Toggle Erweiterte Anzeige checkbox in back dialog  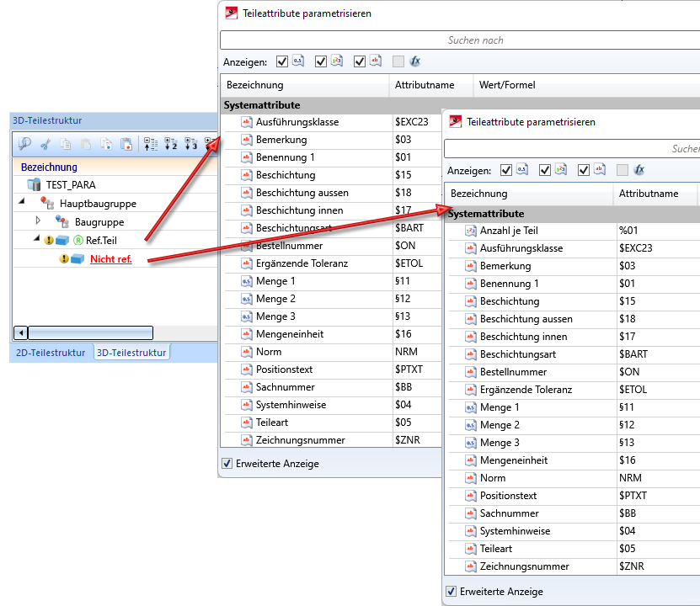[x=227, y=463]
